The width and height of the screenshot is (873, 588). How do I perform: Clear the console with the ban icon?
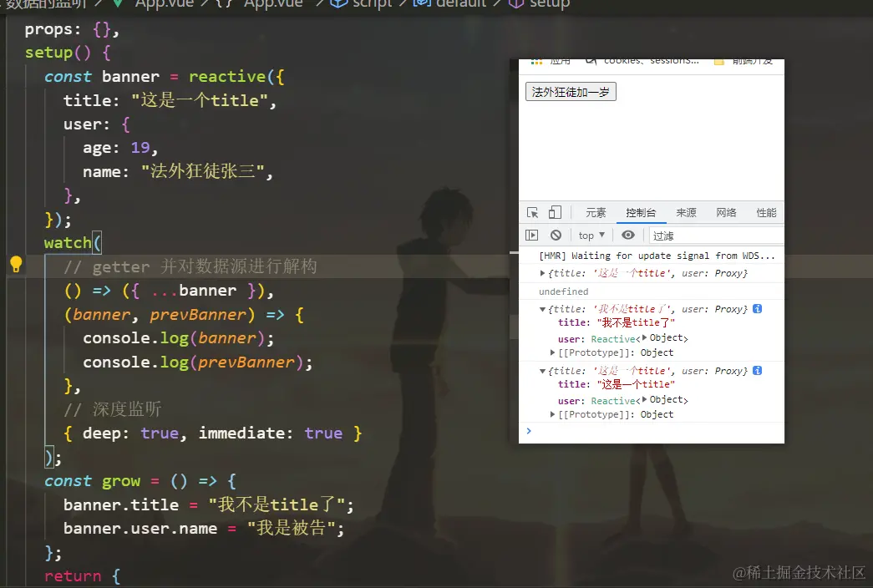click(556, 235)
